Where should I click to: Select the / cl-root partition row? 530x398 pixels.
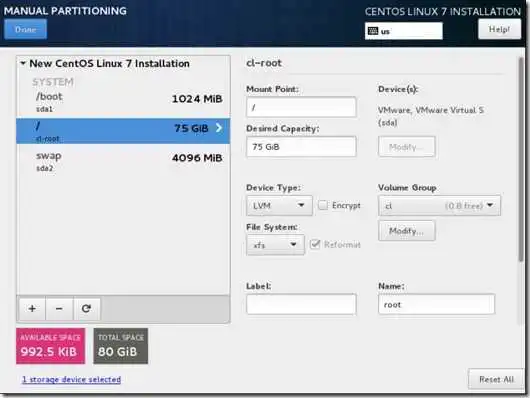(x=123, y=131)
